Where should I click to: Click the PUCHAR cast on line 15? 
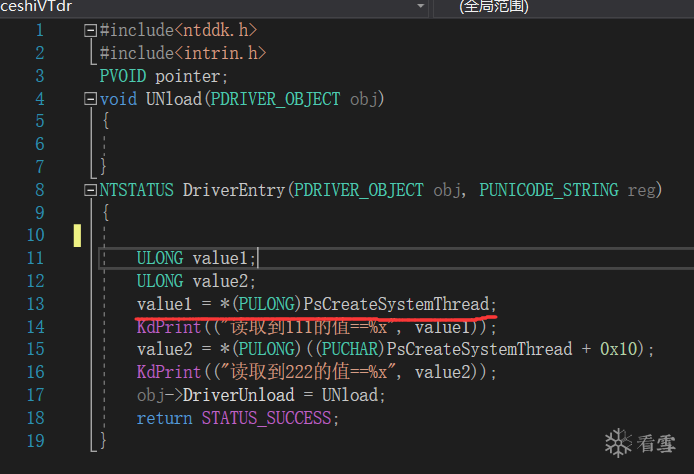click(x=350, y=349)
